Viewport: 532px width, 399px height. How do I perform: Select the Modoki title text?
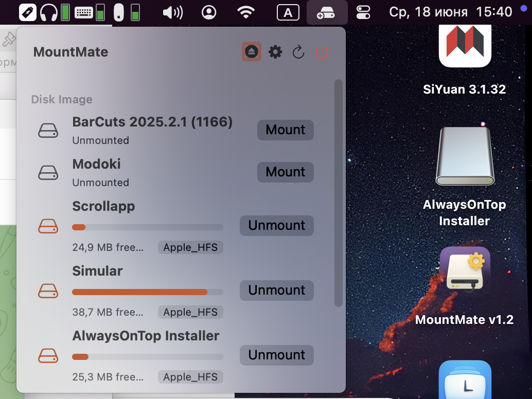click(x=96, y=164)
